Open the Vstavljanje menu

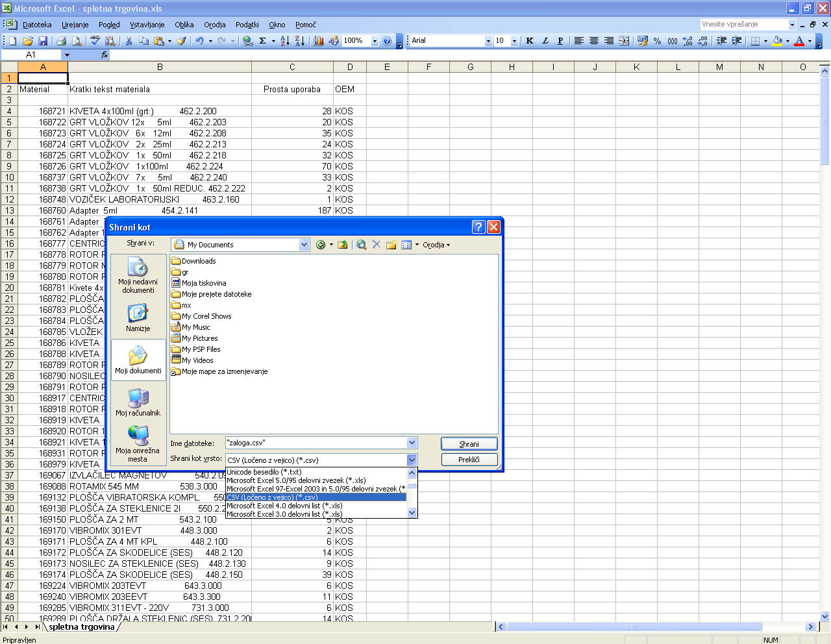coord(147,25)
